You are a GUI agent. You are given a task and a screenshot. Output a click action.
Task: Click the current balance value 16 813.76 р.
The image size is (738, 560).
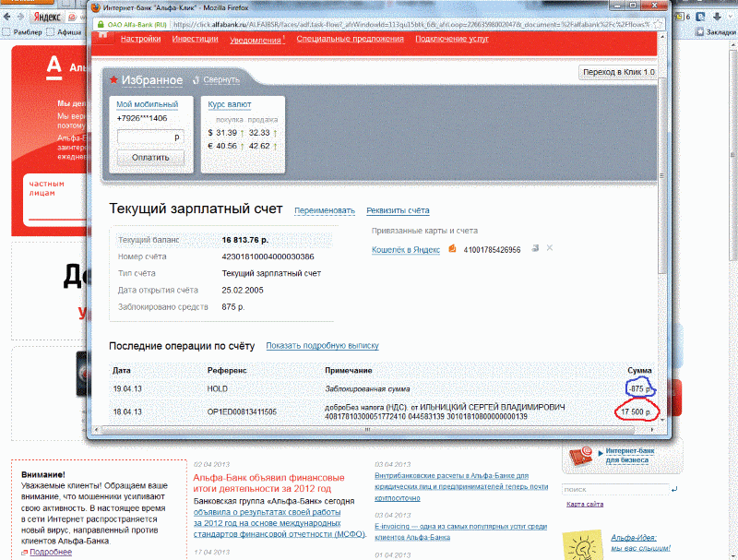pos(244,240)
